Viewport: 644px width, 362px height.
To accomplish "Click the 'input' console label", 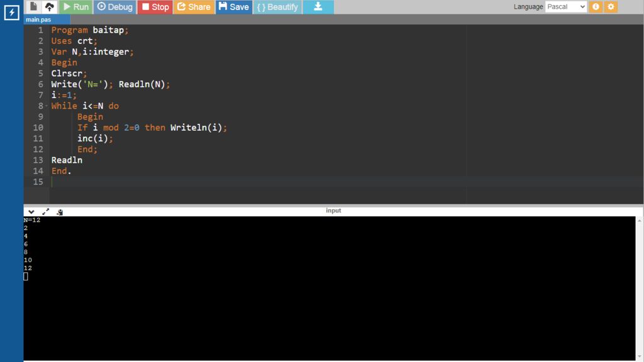I will pyautogui.click(x=333, y=210).
